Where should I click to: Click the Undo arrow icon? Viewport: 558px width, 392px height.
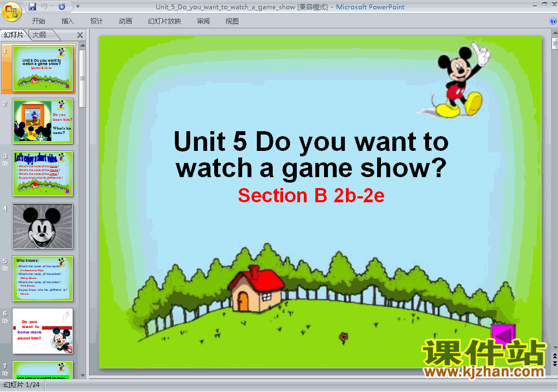click(44, 7)
